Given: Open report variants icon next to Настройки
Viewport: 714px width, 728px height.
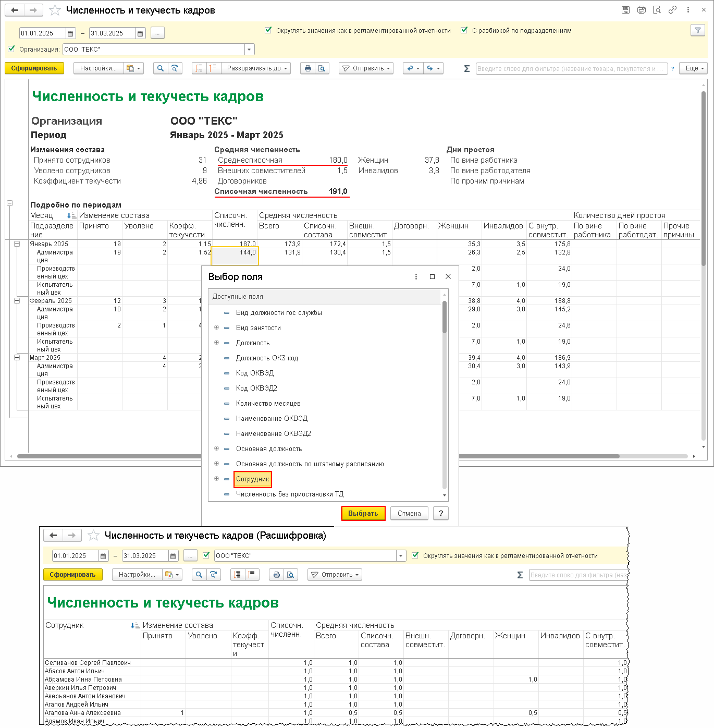Looking at the screenshot, I should click(x=133, y=68).
